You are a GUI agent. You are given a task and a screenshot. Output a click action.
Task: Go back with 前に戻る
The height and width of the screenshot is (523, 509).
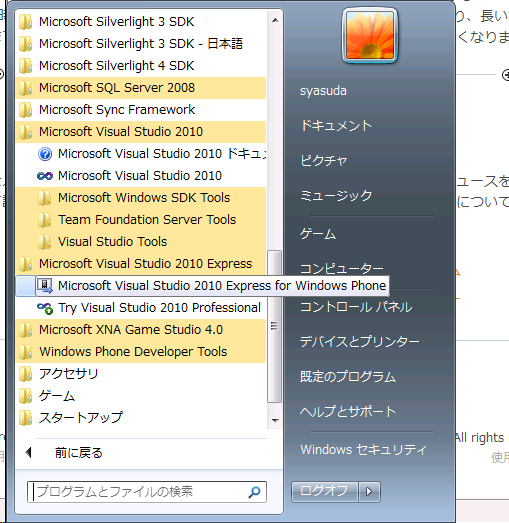tap(79, 453)
